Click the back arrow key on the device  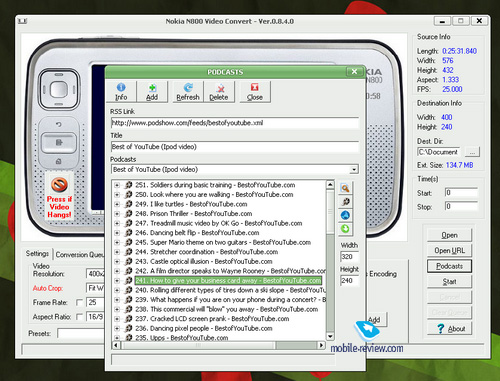point(59,124)
